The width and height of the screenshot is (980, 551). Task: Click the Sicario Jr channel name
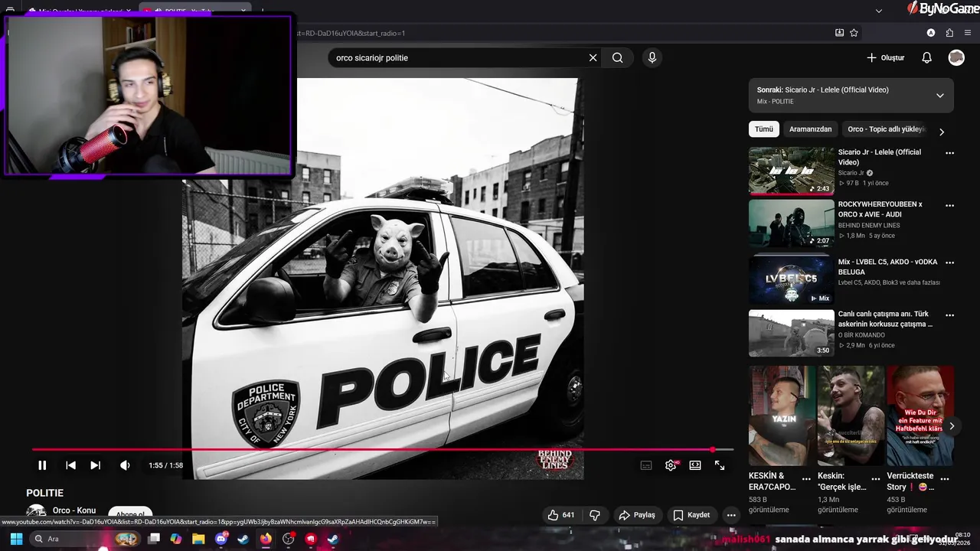(851, 173)
